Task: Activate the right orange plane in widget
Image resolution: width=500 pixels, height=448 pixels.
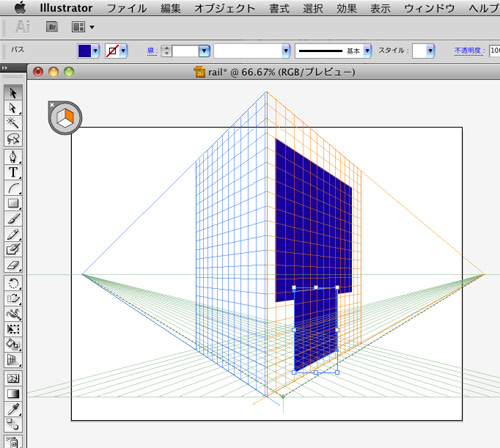Action: 69,115
